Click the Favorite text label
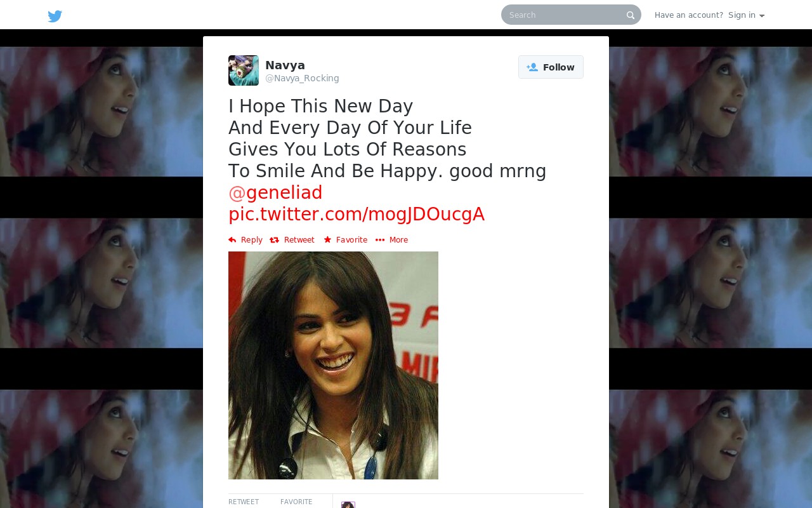The image size is (812, 508). pos(351,240)
